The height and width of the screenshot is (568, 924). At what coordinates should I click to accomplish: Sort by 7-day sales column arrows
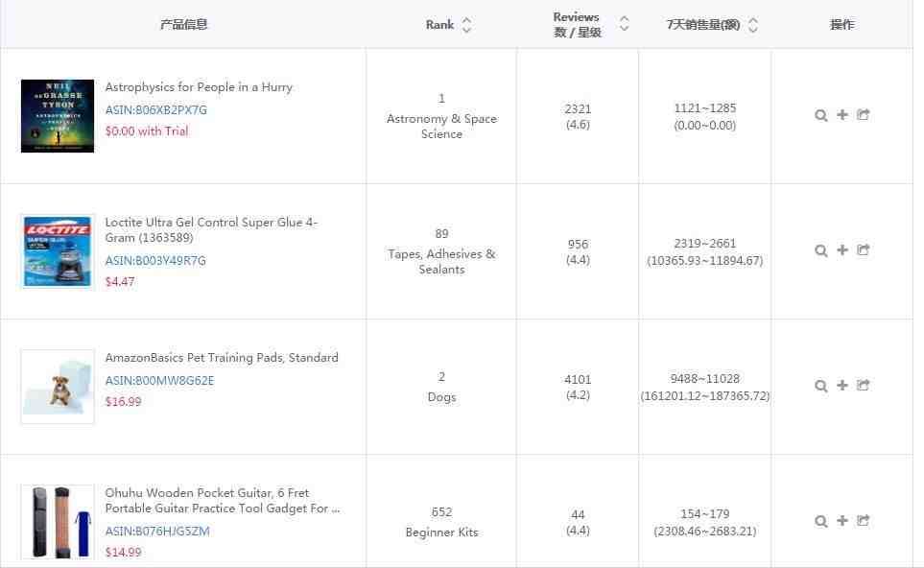(752, 25)
